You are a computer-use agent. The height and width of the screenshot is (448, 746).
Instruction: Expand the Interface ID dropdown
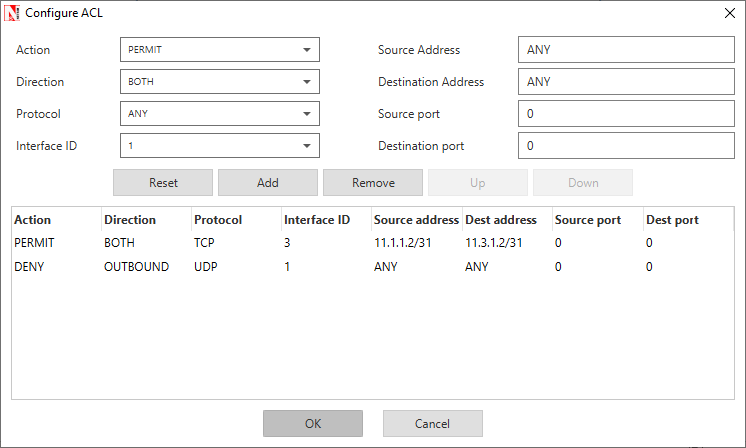pos(219,146)
